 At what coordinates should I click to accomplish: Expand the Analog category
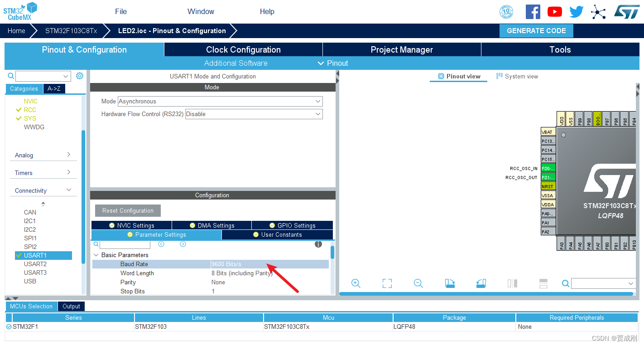(43, 155)
